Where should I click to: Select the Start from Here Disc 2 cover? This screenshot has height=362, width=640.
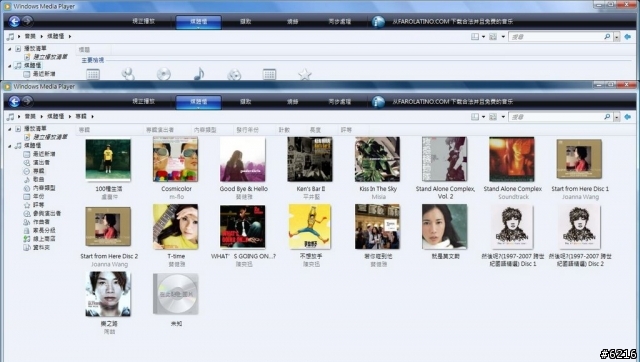(x=108, y=227)
